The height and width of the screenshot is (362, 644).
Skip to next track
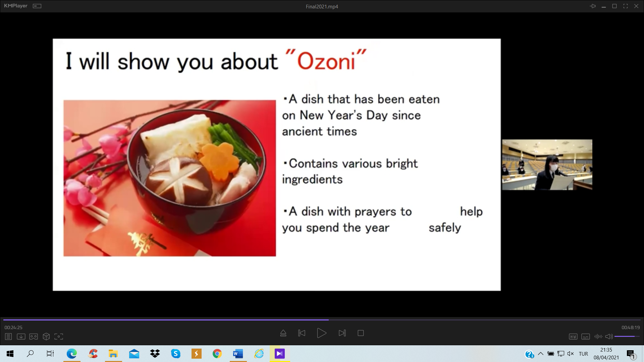tap(342, 333)
